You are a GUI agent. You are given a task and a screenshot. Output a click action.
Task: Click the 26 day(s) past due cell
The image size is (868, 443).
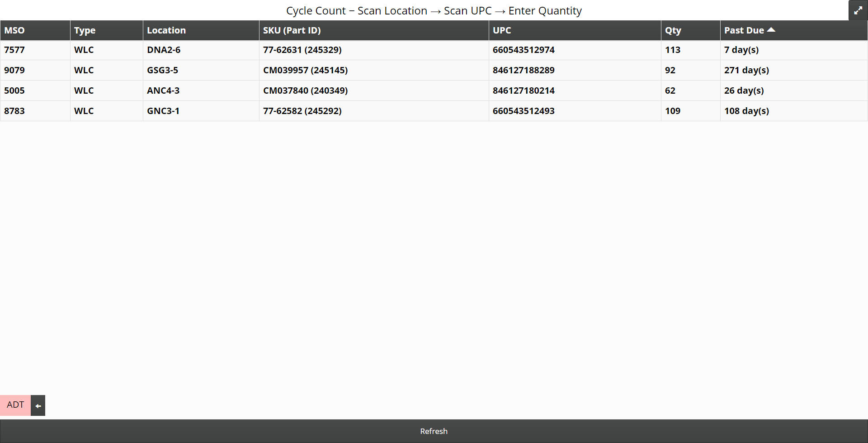tap(794, 91)
